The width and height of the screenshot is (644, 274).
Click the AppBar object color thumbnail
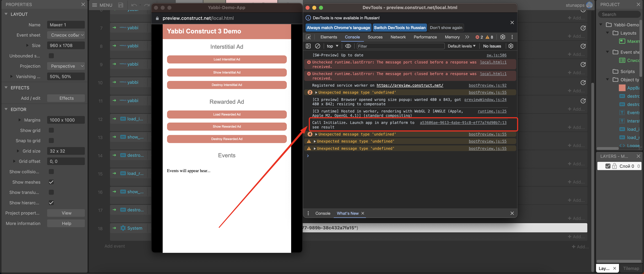pyautogui.click(x=622, y=88)
